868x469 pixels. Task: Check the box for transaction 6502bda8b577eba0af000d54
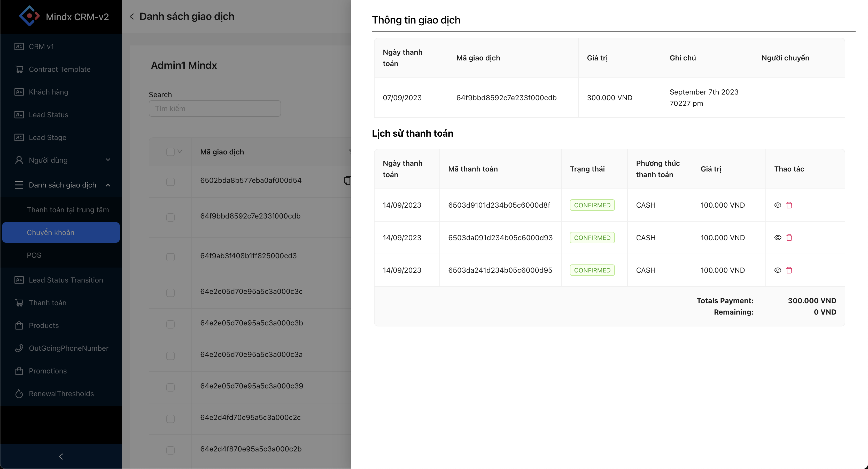coord(171,182)
